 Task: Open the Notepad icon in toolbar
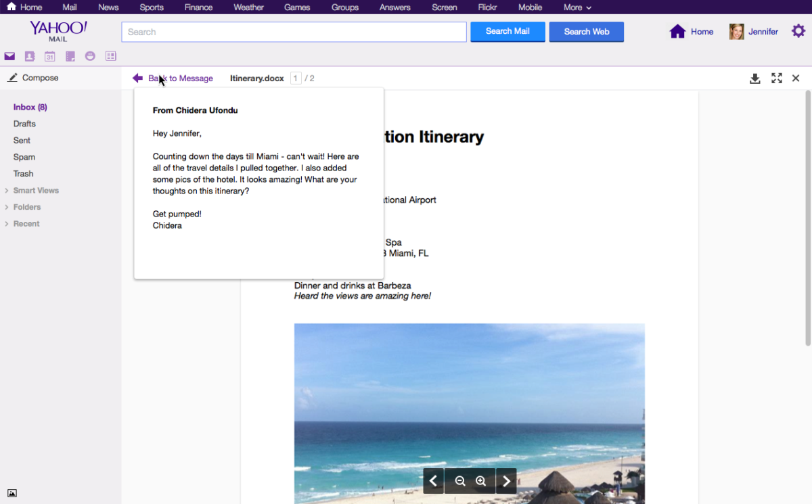tap(70, 56)
